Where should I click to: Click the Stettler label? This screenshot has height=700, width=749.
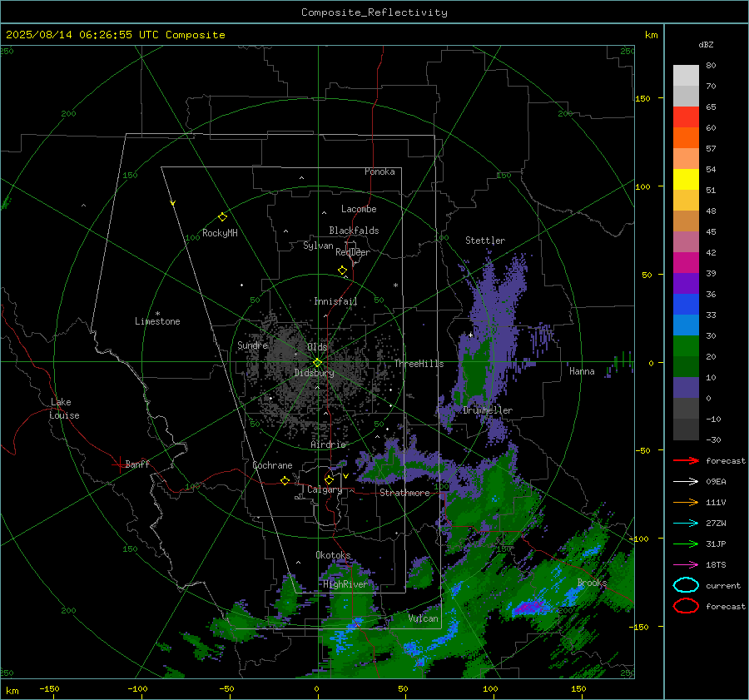pos(485,241)
